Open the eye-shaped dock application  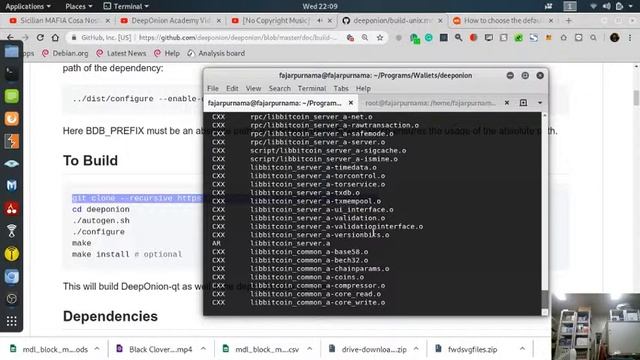pyautogui.click(x=11, y=164)
